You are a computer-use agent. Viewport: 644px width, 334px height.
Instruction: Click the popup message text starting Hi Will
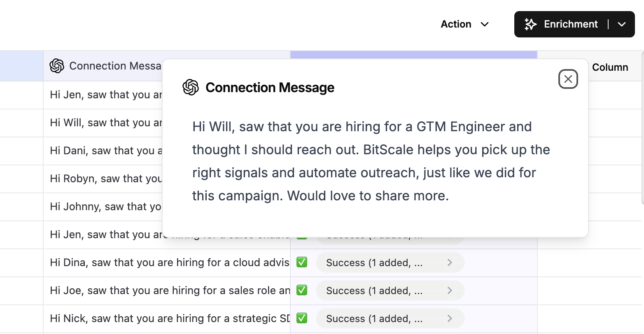[x=371, y=161]
